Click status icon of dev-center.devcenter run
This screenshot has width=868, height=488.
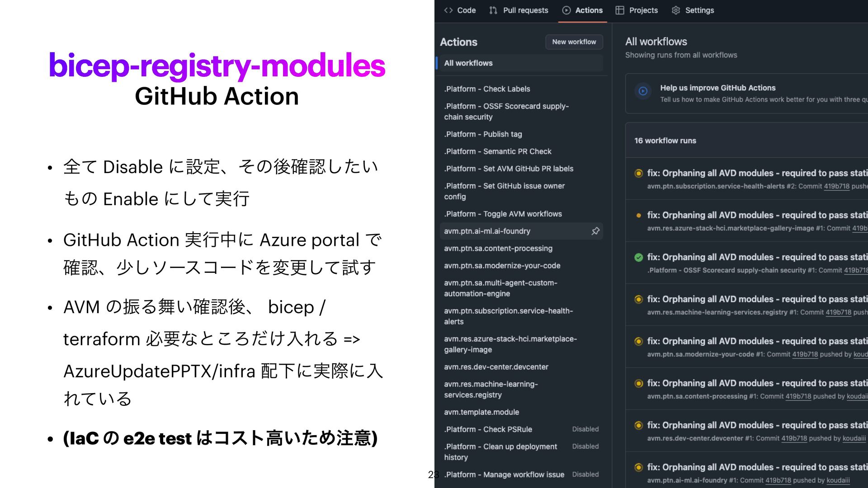pyautogui.click(x=638, y=425)
